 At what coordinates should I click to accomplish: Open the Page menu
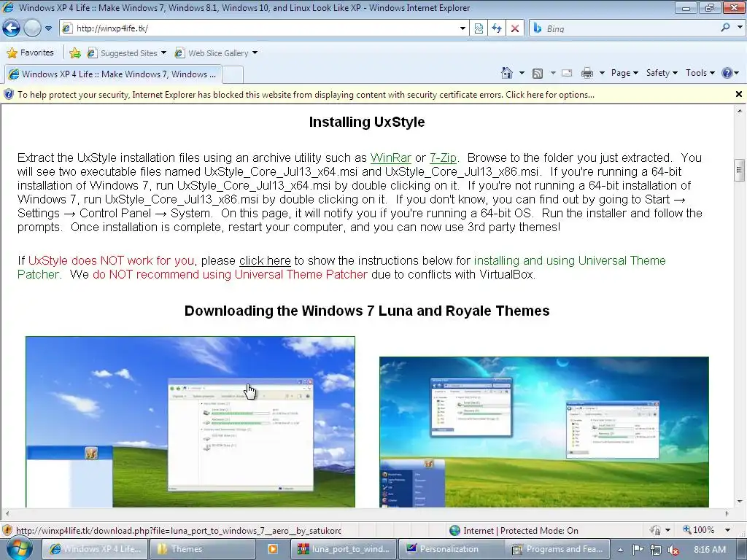click(x=624, y=73)
